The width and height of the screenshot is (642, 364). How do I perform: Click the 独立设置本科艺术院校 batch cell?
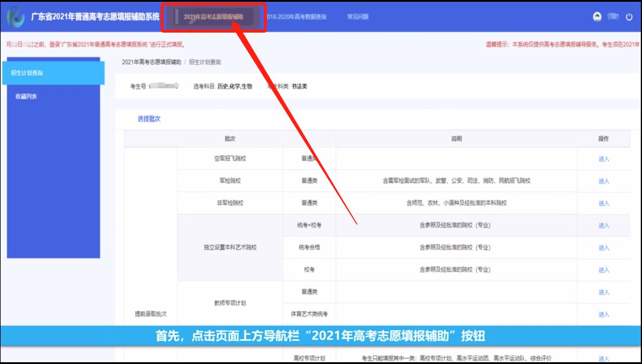[x=229, y=247]
